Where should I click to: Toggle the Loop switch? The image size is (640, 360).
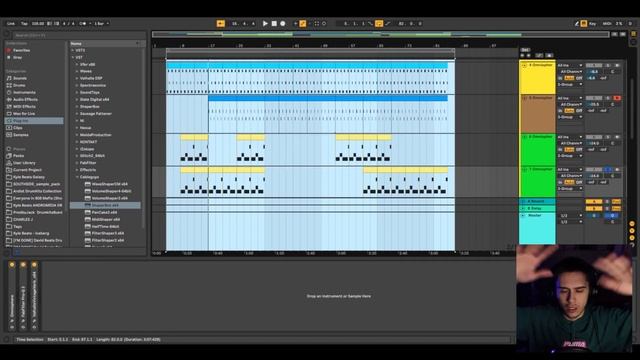coord(379,24)
